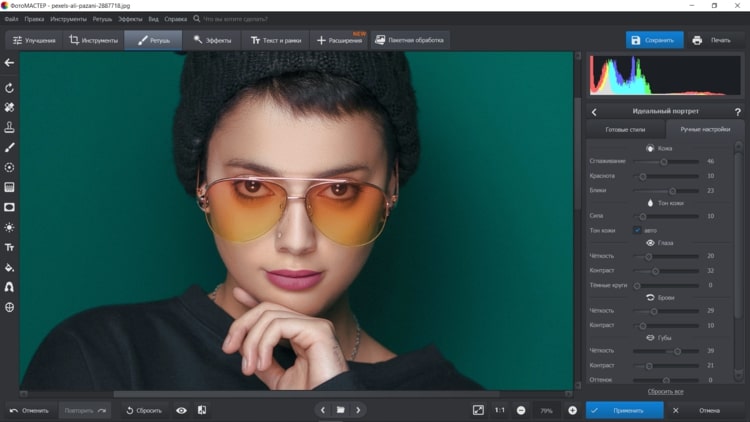Click the paint bucket fill icon

coord(9,267)
